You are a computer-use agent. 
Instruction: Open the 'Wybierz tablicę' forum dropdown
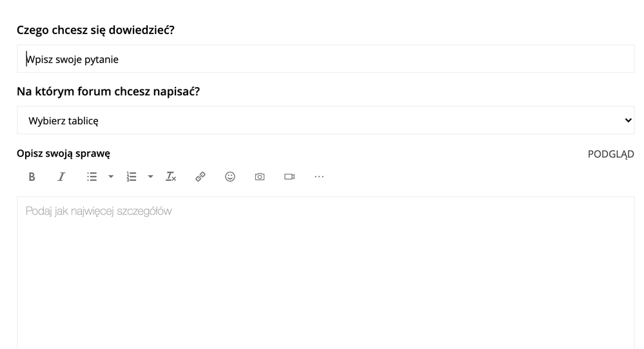(322, 120)
